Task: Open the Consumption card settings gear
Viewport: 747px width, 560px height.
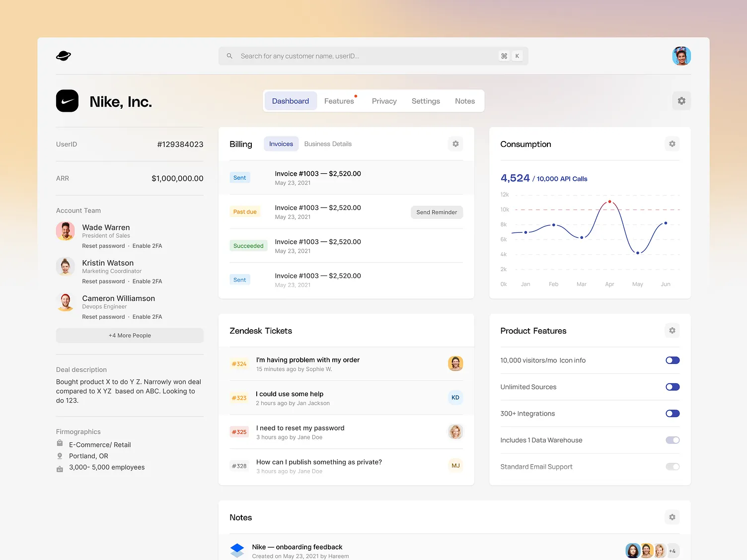Action: click(672, 144)
